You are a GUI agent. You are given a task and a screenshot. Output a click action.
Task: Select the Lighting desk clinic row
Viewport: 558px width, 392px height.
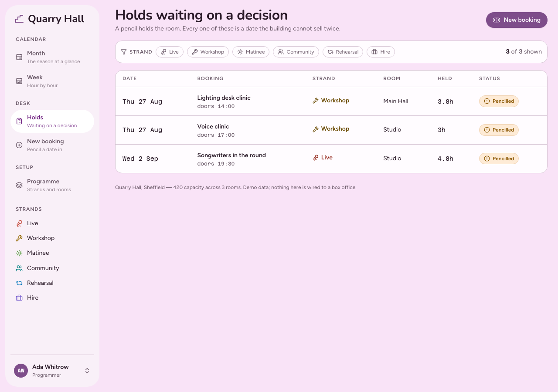tap(331, 101)
